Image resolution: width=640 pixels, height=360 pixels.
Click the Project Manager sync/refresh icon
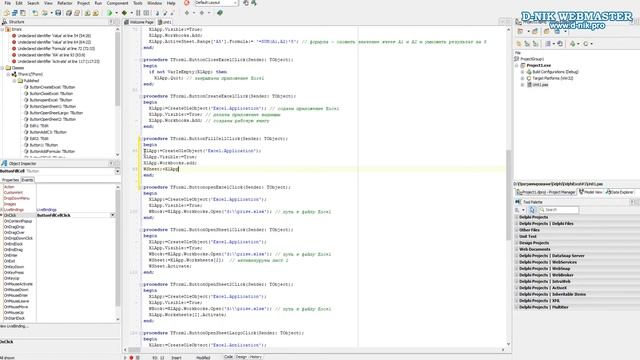pos(560,44)
